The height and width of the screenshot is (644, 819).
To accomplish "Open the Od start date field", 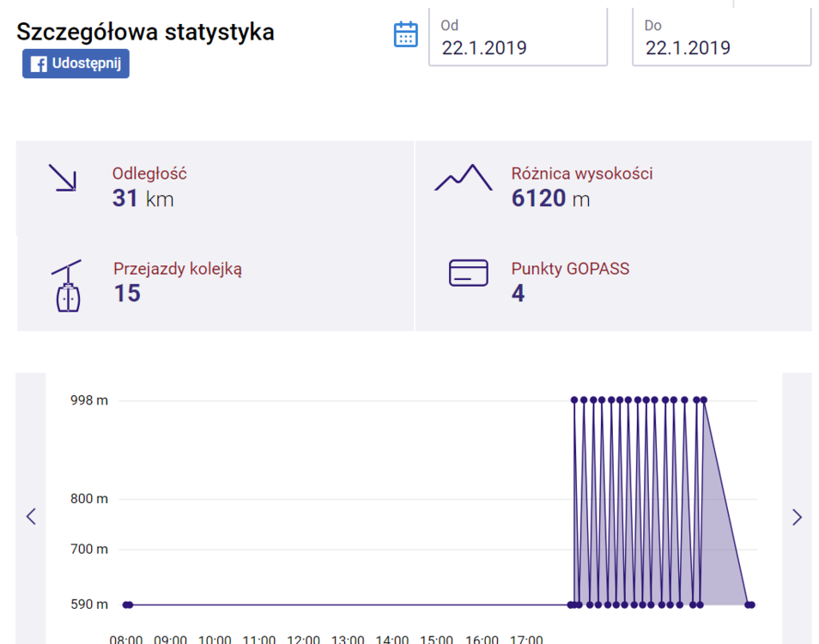I will click(518, 37).
